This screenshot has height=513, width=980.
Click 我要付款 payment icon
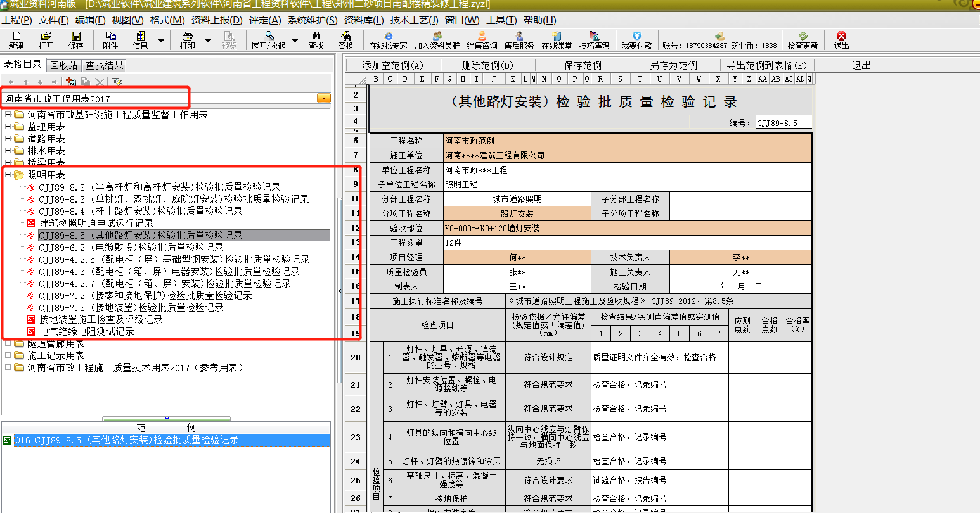[x=636, y=41]
